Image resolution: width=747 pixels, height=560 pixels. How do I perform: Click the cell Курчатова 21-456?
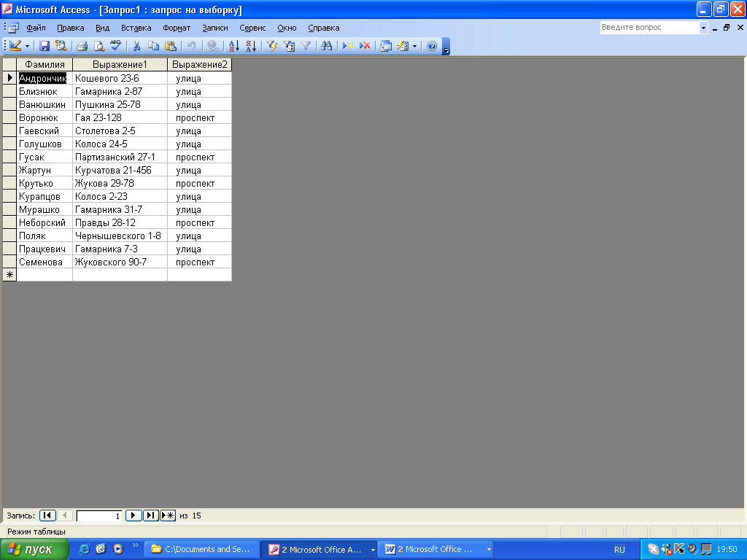point(120,170)
